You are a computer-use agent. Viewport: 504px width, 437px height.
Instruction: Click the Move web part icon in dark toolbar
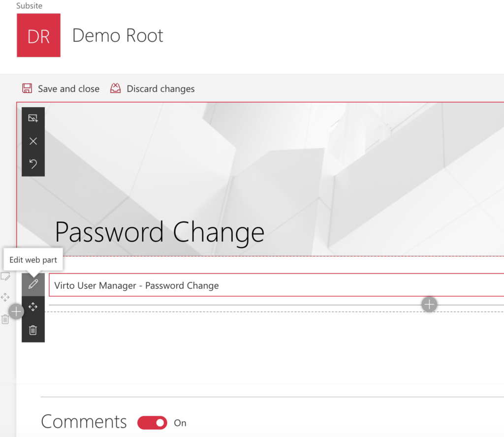[x=33, y=307]
